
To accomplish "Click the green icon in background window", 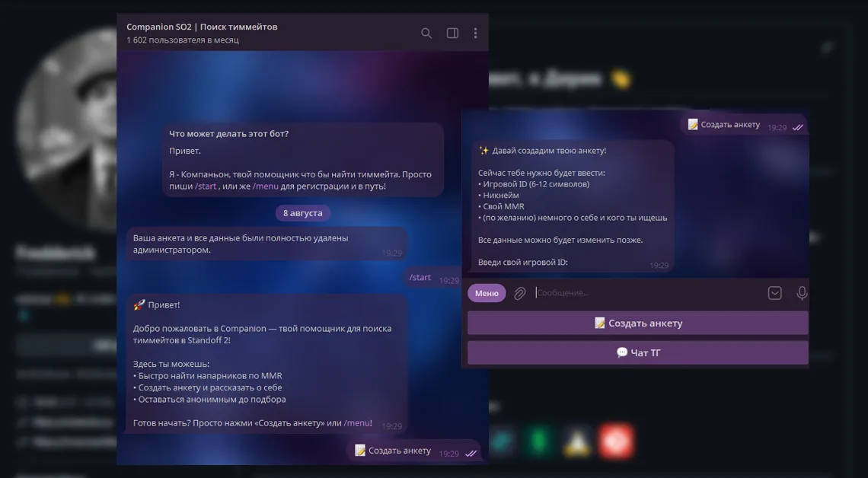I will [x=539, y=441].
